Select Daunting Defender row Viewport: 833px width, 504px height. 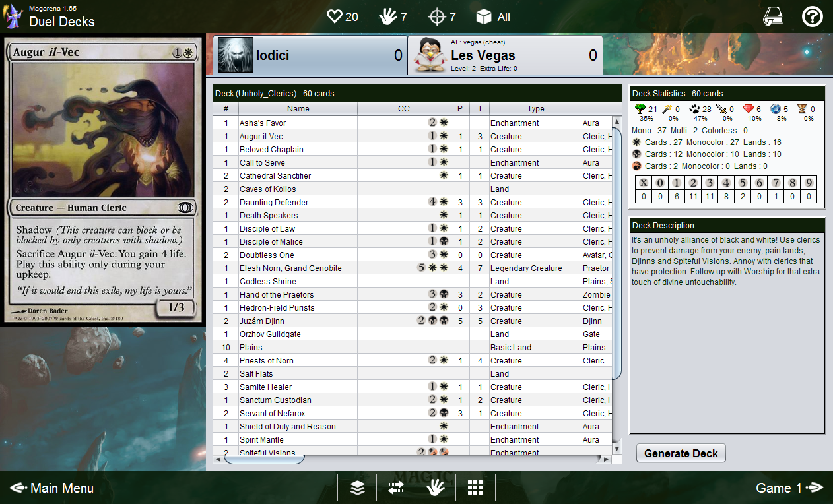413,202
